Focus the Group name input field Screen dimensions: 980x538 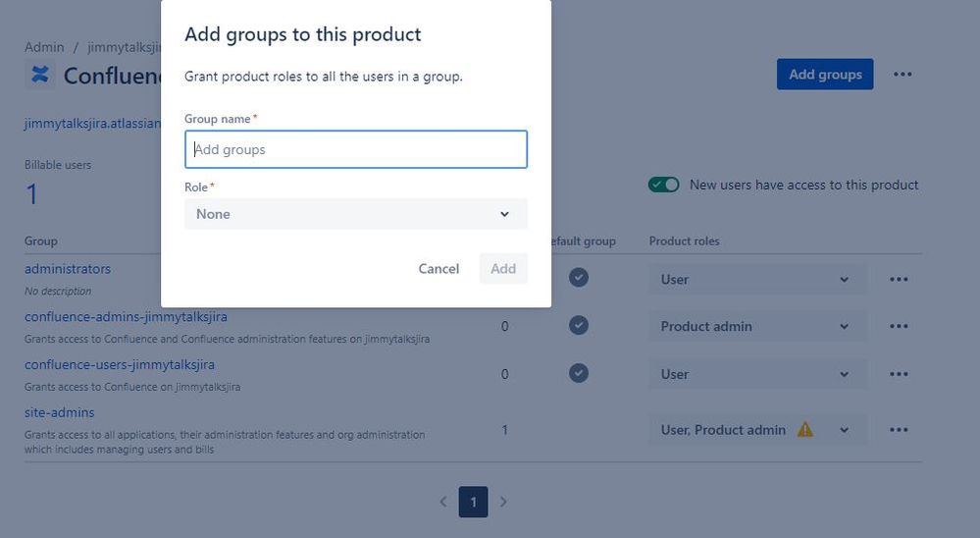tap(355, 149)
